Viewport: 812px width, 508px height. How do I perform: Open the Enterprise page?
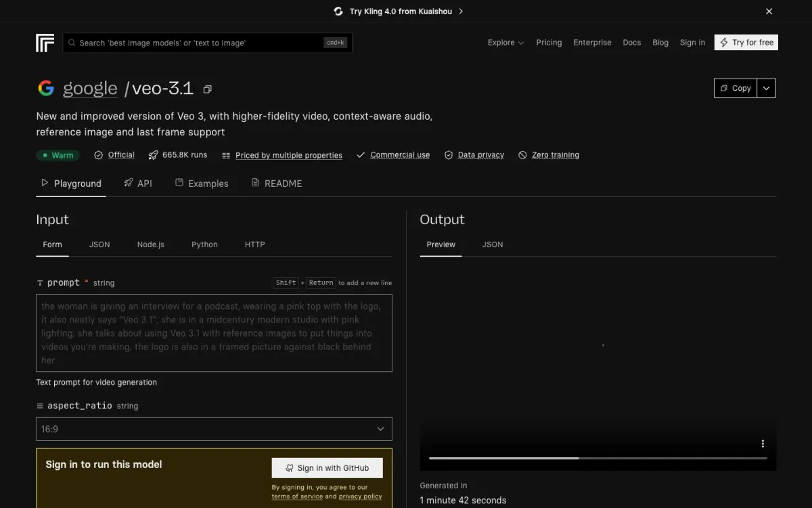[x=592, y=43]
